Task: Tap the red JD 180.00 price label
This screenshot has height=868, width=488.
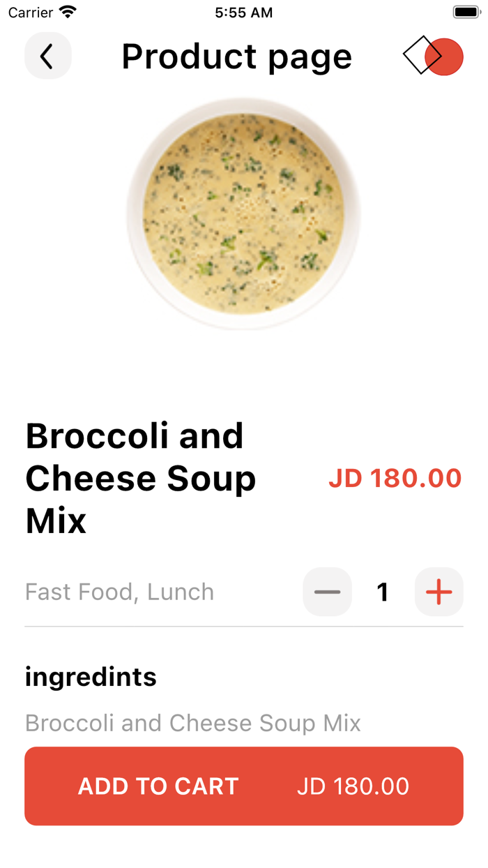Action: pos(395,478)
